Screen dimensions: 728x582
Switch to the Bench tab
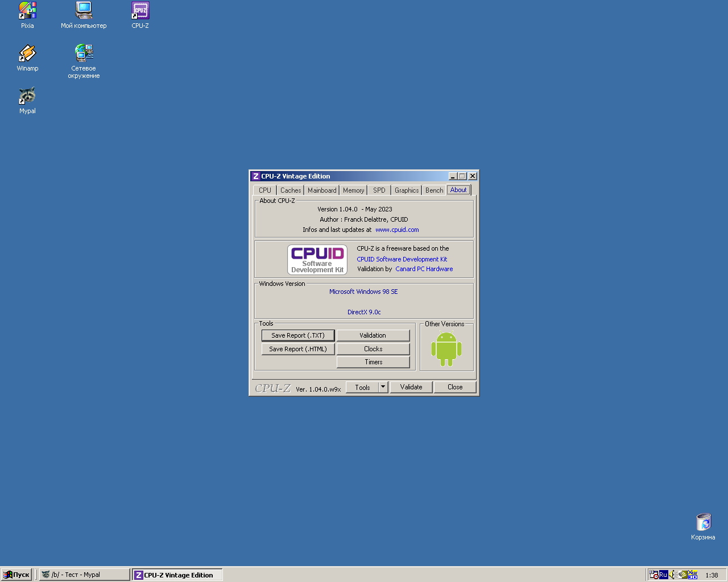[435, 190]
